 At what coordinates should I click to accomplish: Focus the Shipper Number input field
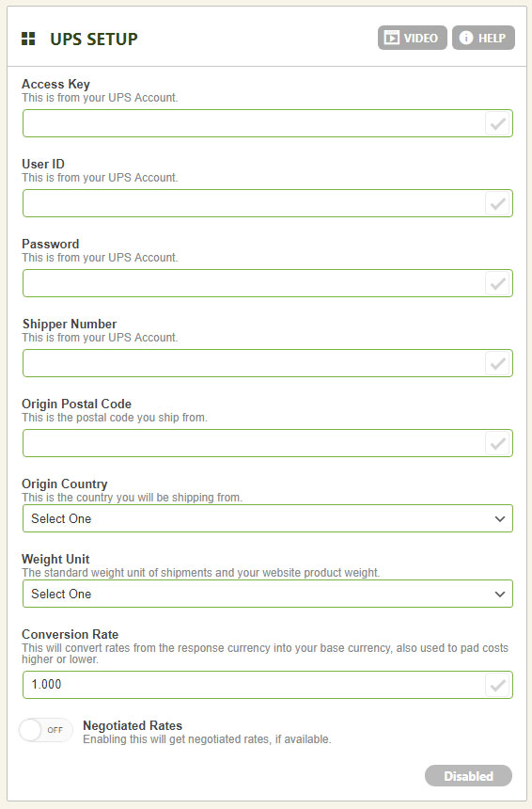click(254, 363)
